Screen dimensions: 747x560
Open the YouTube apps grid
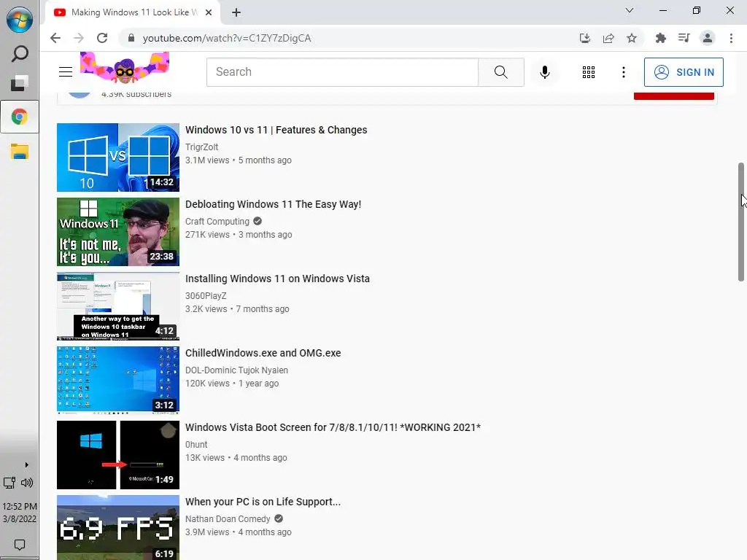(589, 72)
